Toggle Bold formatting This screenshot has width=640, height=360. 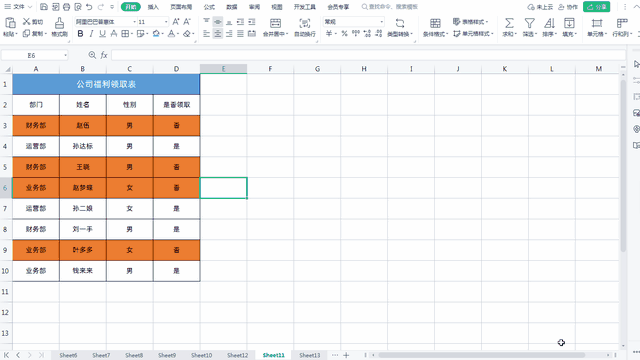[80, 33]
